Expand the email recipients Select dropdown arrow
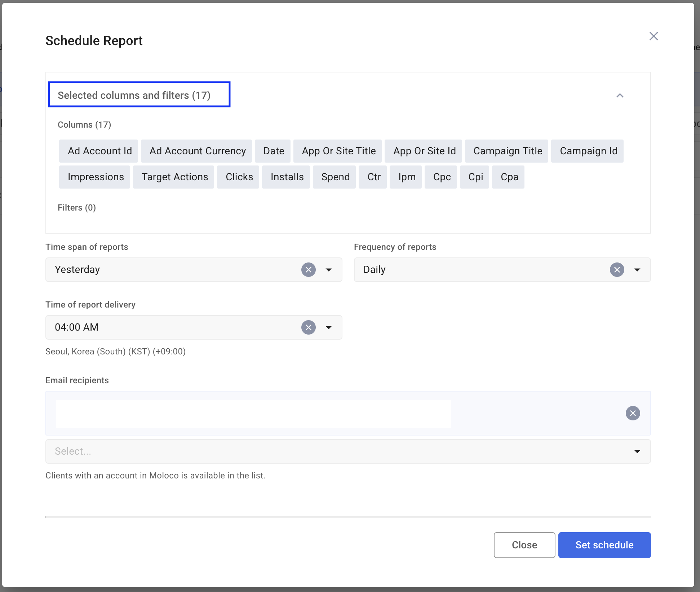The width and height of the screenshot is (700, 592). [x=637, y=451]
